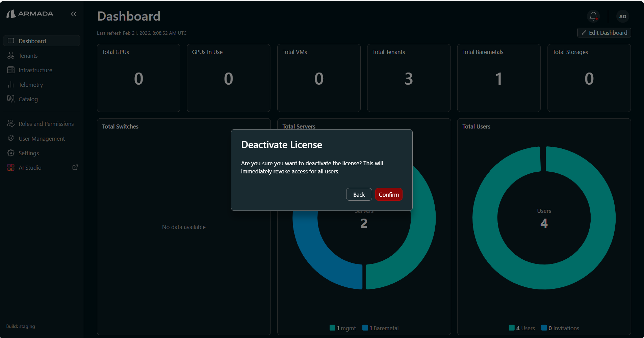Click Back in the Deactivate License dialog
This screenshot has width=644, height=338.
(359, 194)
